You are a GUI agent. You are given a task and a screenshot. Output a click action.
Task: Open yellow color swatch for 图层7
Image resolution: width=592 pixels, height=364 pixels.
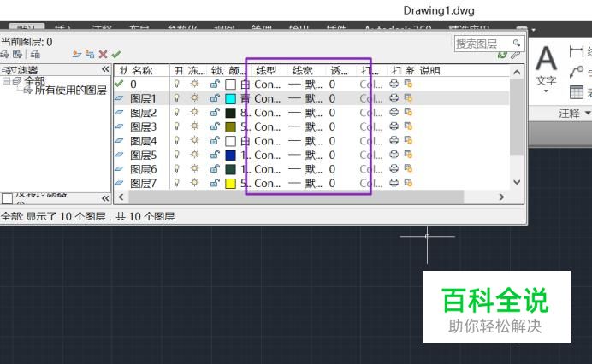click(230, 184)
